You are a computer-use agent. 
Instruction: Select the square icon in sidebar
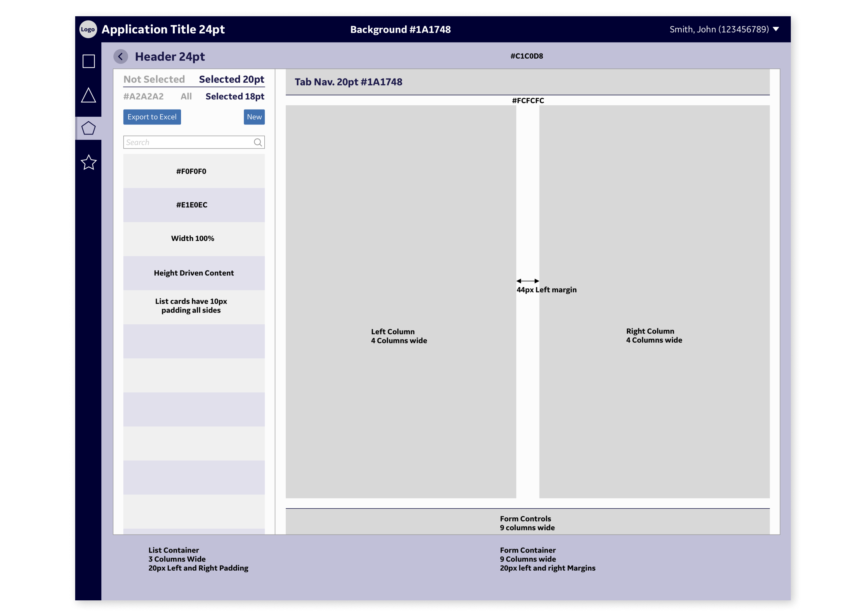pyautogui.click(x=88, y=61)
